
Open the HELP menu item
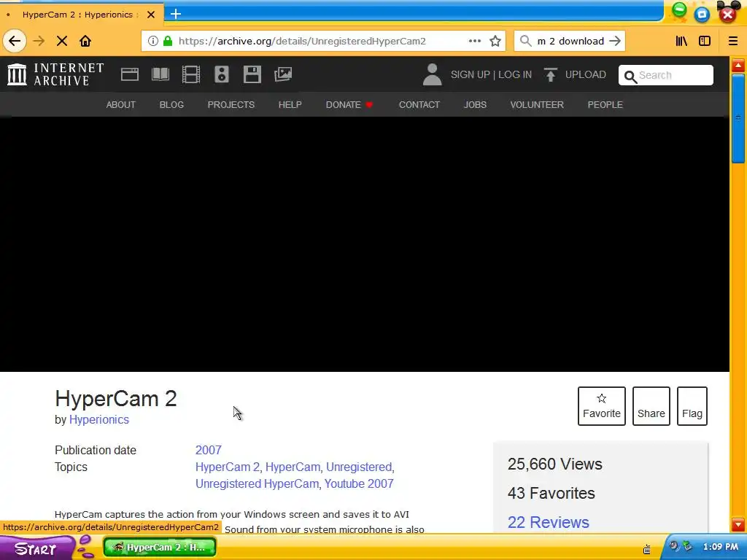[x=290, y=105]
